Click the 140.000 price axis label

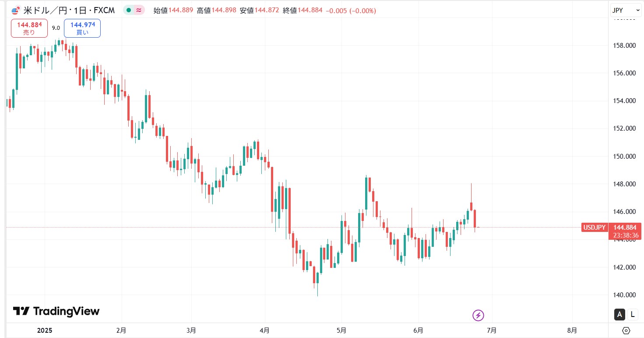pos(624,295)
